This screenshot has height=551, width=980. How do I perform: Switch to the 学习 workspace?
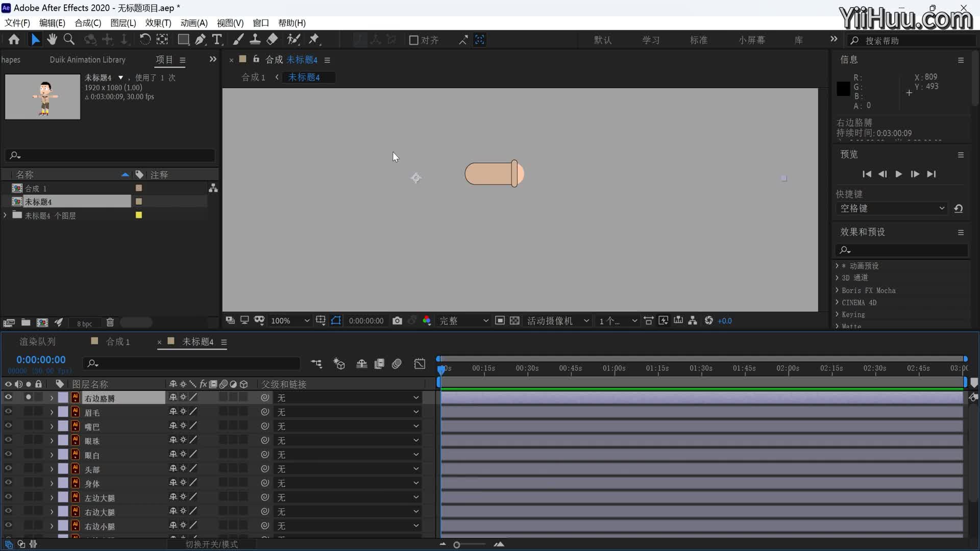pos(651,40)
